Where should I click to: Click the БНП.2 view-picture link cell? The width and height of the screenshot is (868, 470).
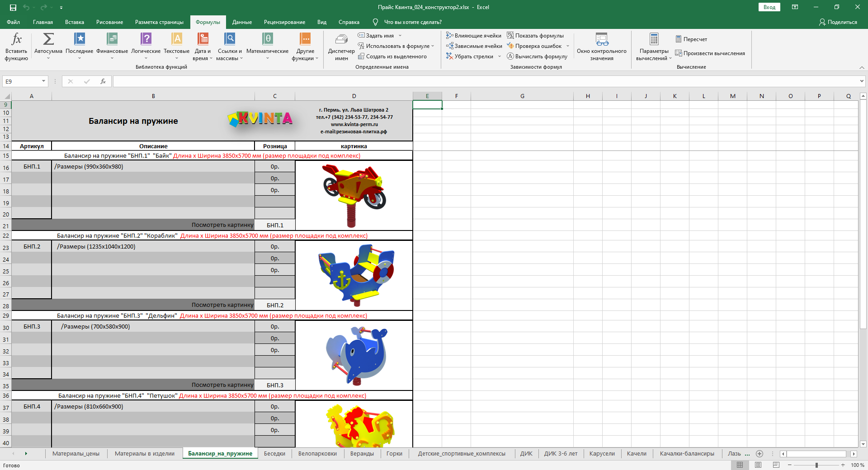click(275, 305)
